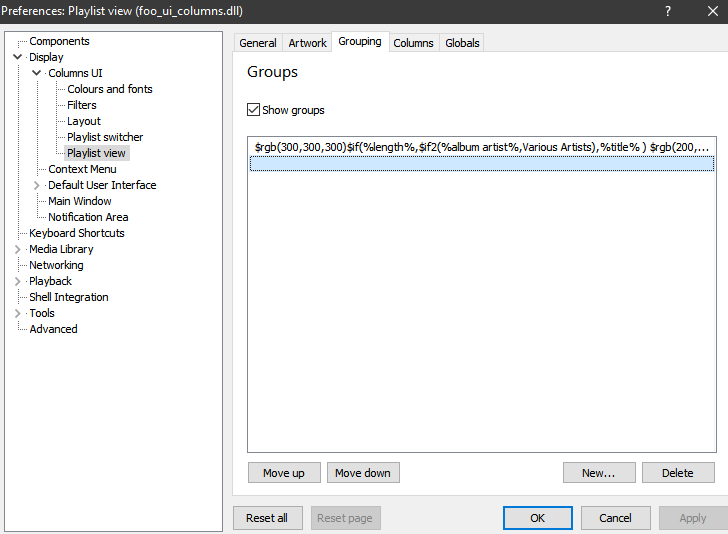Switch to the General tab
728x534 pixels.
click(258, 43)
